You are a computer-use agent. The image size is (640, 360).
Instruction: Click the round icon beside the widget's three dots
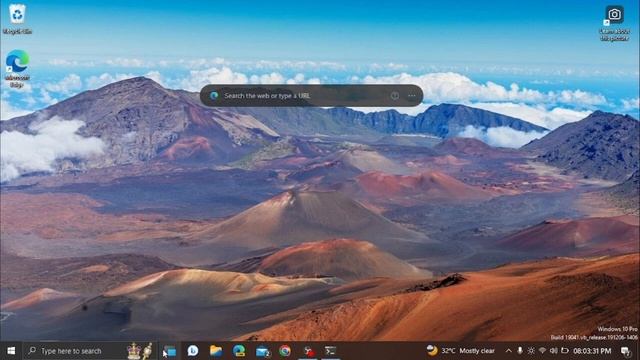(395, 96)
